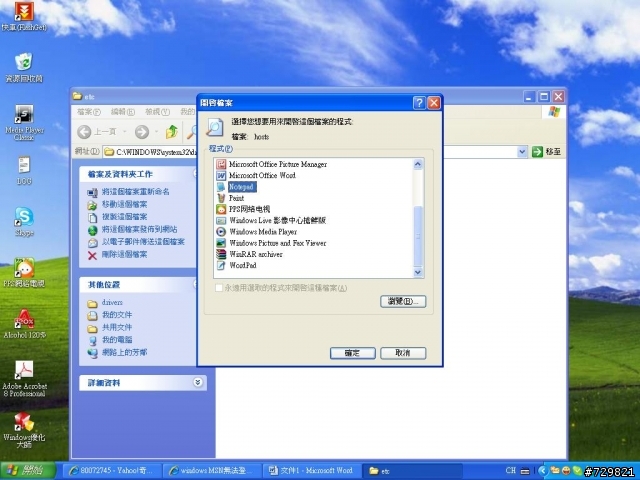The image size is (640, 480).
Task: Choose Microsoft Office Word in program list
Action: tap(256, 176)
